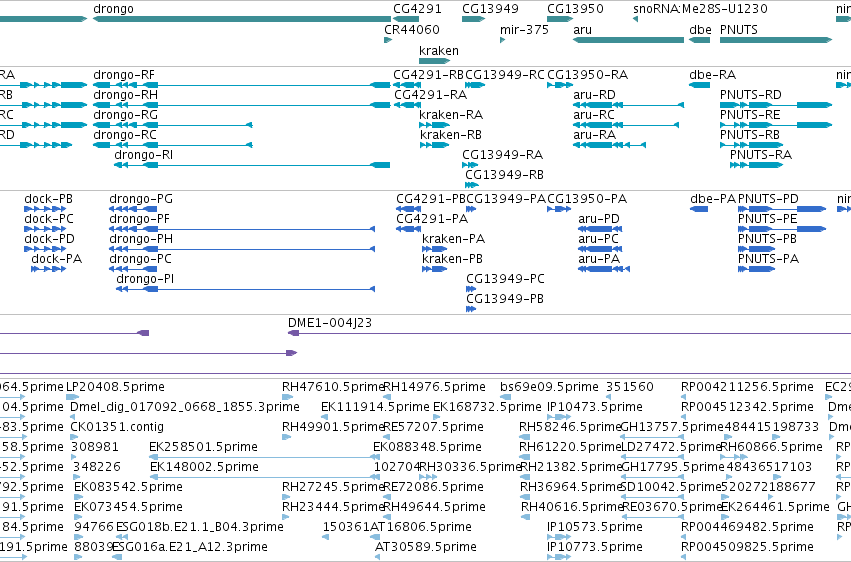851x562 pixels.
Task: Select the drongo-PH protein
Action: 242,249
